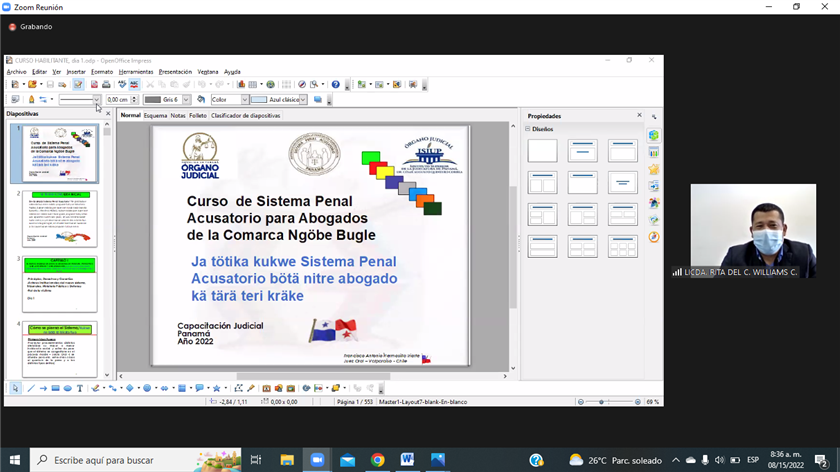
Task: Click the Windows search box
Action: coord(136,460)
